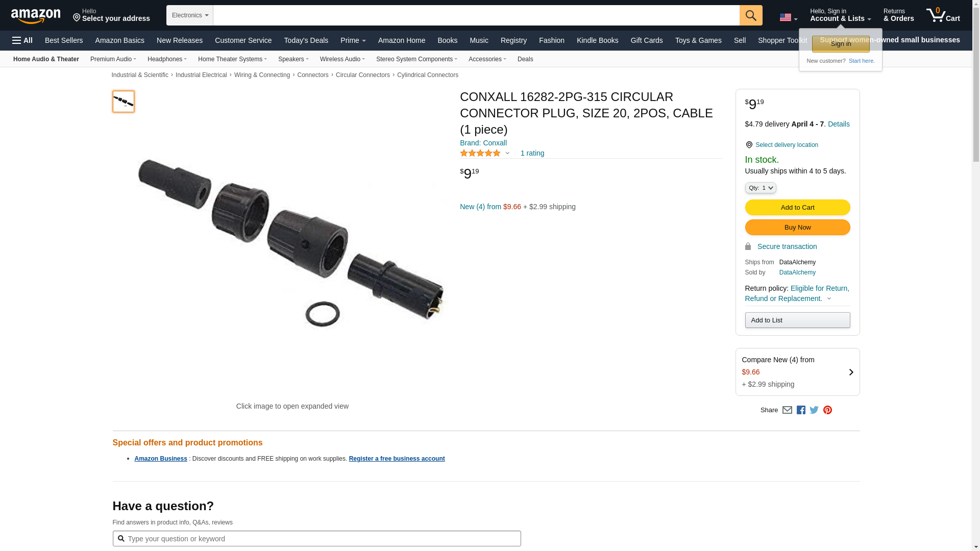Share on Twitter icon

point(814,410)
